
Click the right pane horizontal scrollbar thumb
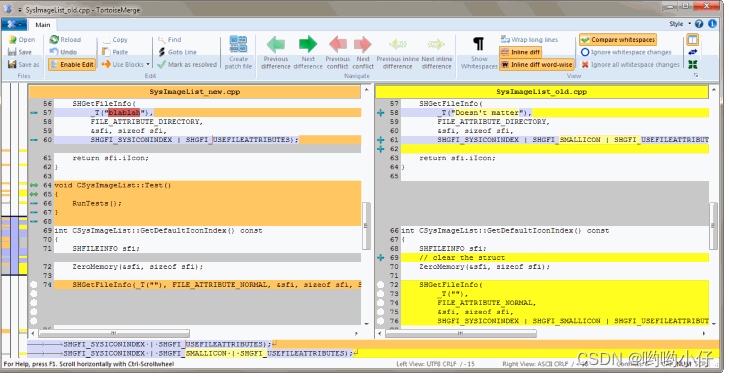461,333
